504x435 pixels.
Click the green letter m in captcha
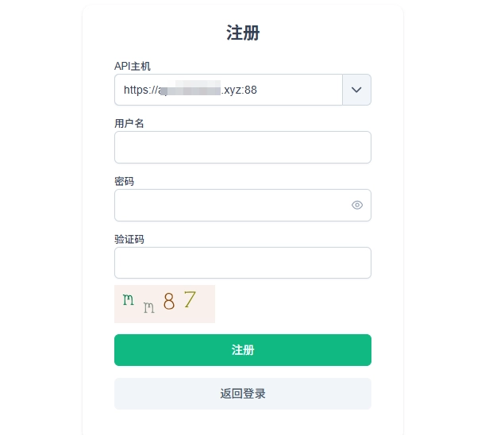pos(128,299)
